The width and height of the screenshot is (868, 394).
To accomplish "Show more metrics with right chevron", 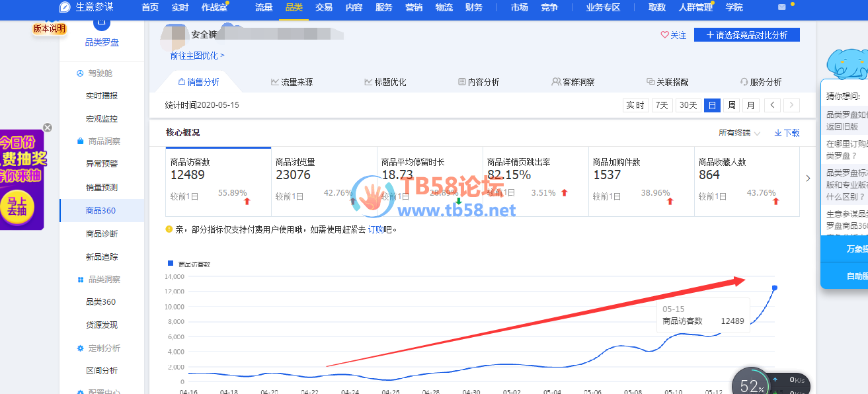I will click(x=808, y=178).
